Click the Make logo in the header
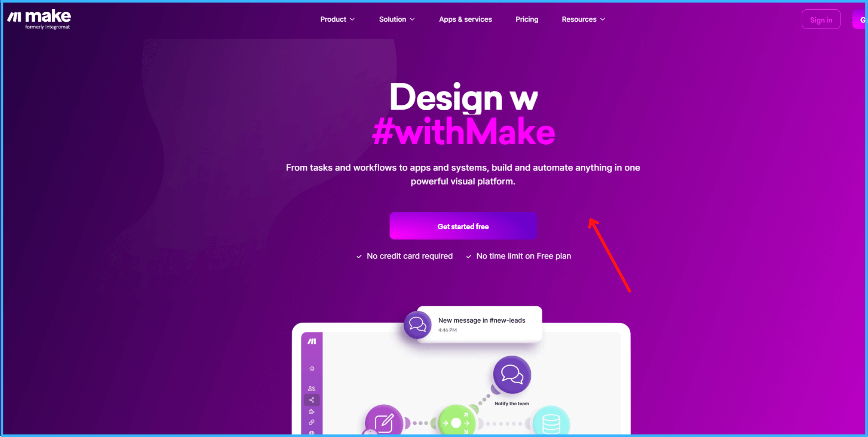Screen dimensions: 868x437 pyautogui.click(x=39, y=19)
